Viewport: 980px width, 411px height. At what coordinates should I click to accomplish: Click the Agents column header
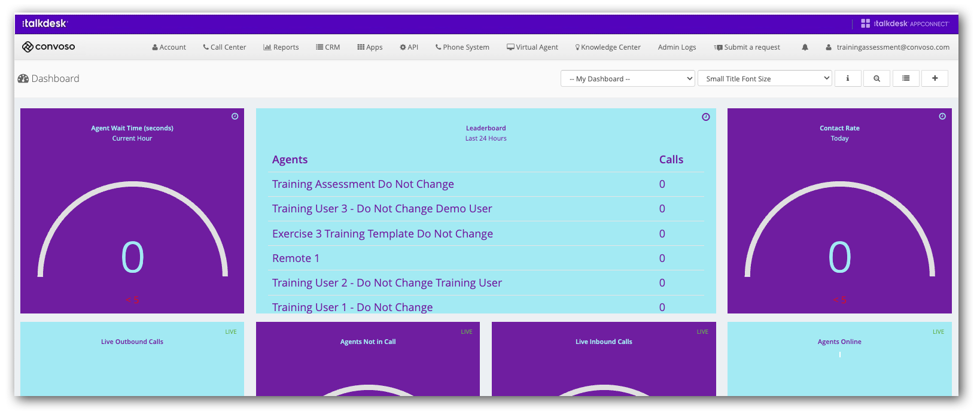point(290,160)
